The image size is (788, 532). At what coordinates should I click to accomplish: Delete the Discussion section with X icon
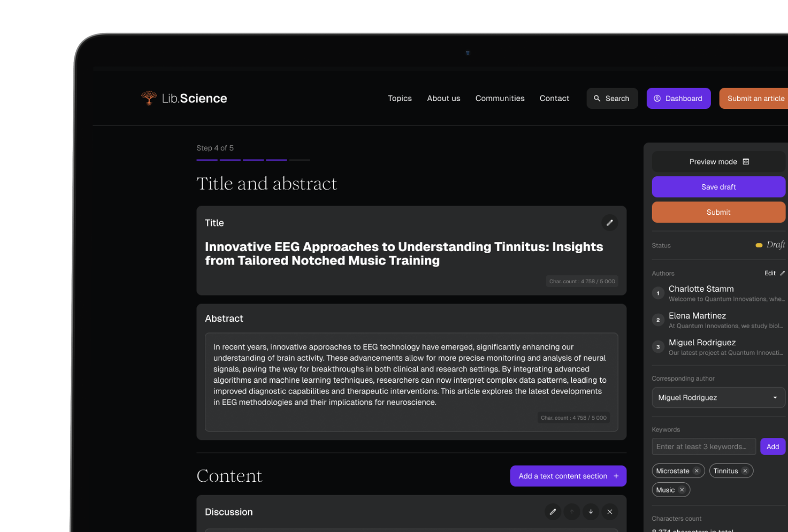[x=609, y=512]
